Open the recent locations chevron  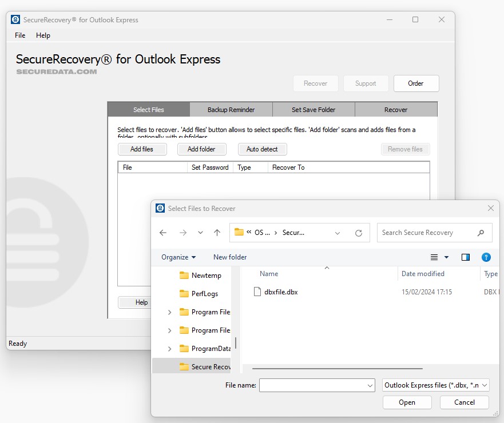[x=200, y=233]
